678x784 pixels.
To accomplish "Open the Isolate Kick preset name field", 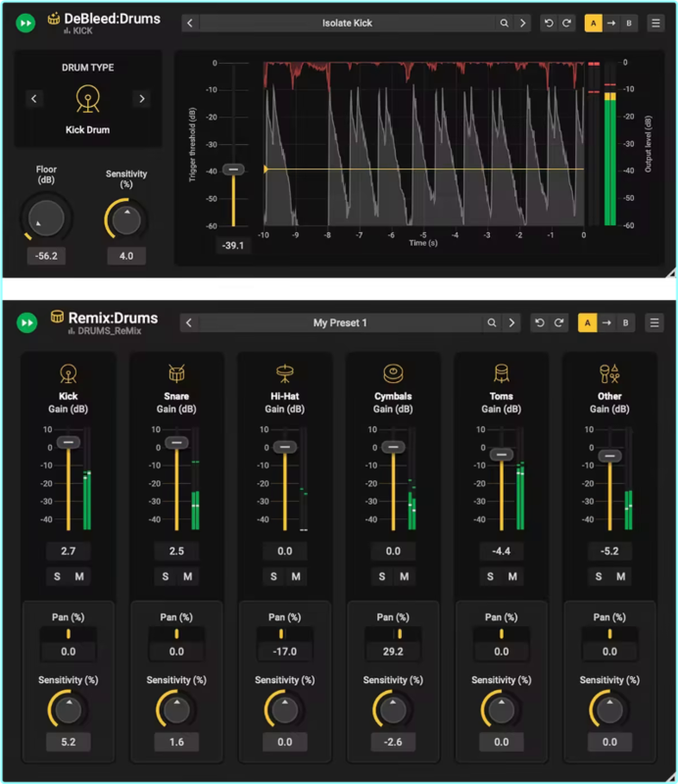I will pos(347,23).
